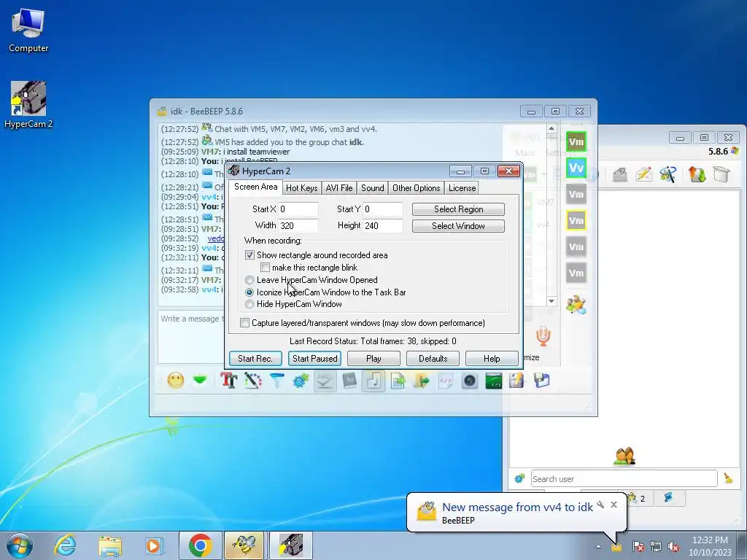
Task: Click the grey dictionary book icon
Action: coord(349,381)
